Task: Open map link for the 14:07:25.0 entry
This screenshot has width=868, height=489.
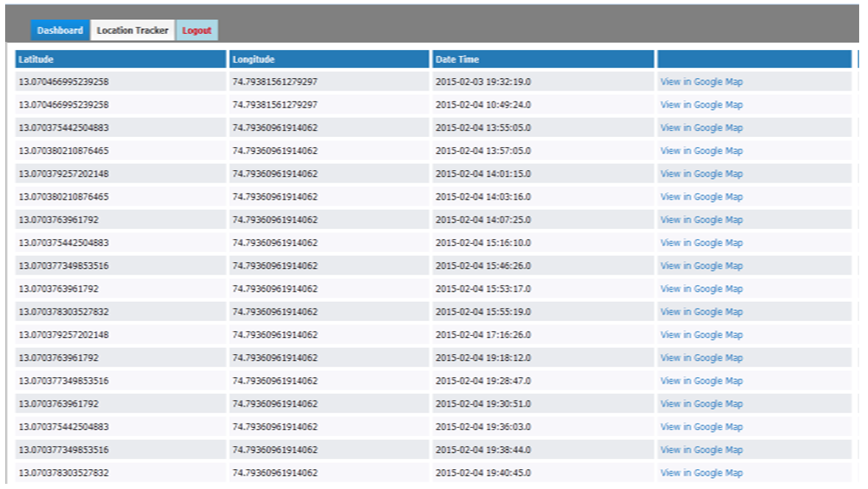Action: 701,219
